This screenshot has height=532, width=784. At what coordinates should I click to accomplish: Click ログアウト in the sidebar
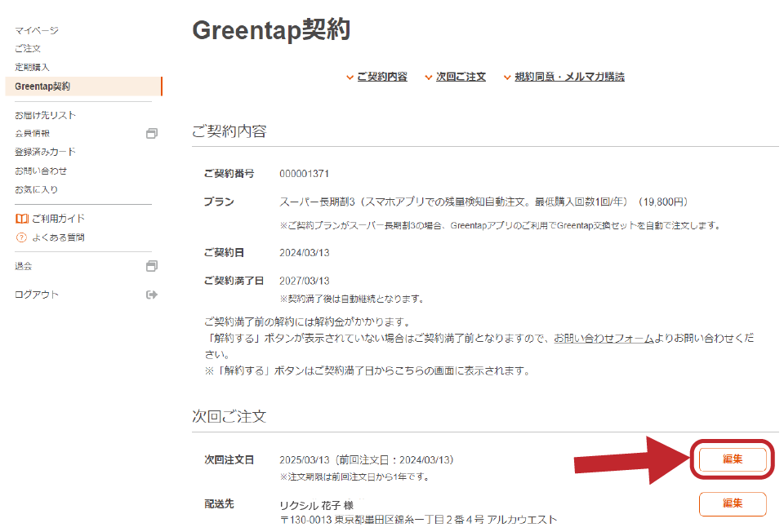pyautogui.click(x=37, y=295)
